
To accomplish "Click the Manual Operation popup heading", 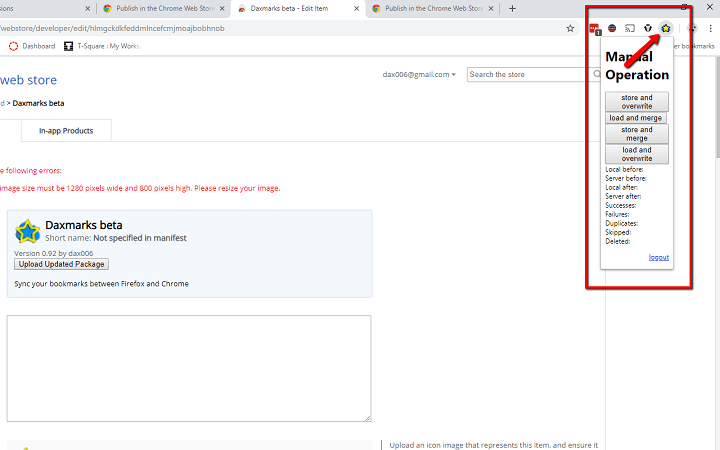I will (x=637, y=66).
